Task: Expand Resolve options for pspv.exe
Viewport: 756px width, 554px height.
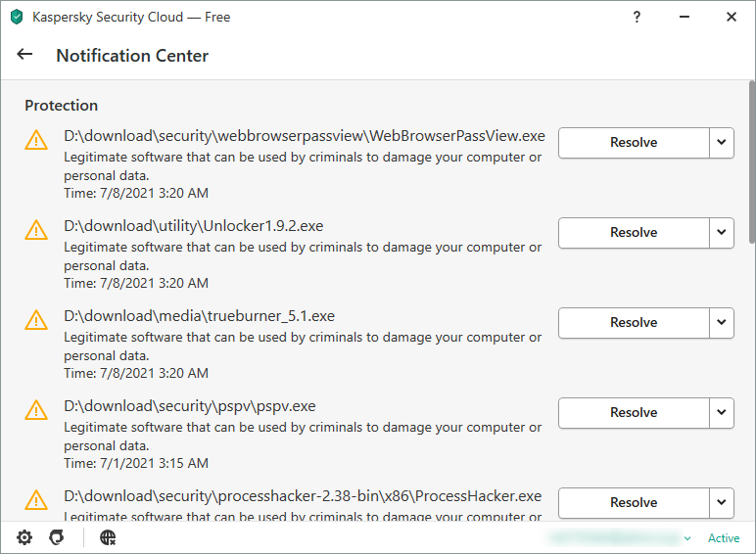Action: [722, 413]
